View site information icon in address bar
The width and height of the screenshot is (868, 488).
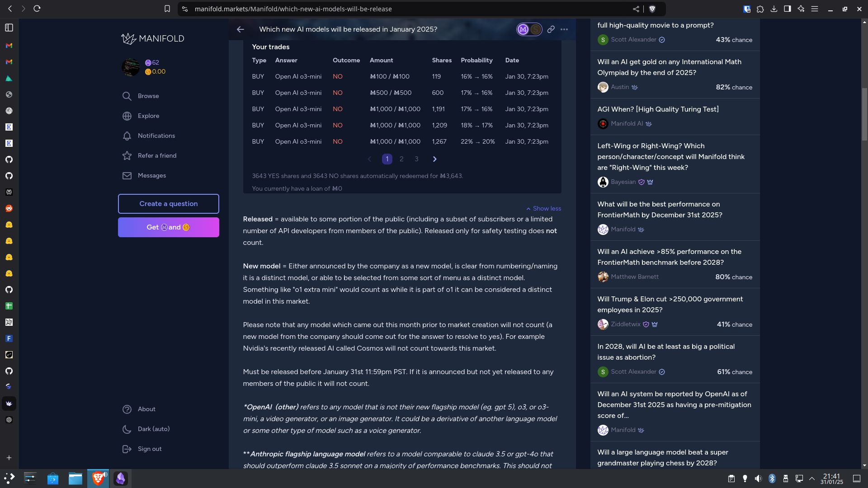click(185, 9)
